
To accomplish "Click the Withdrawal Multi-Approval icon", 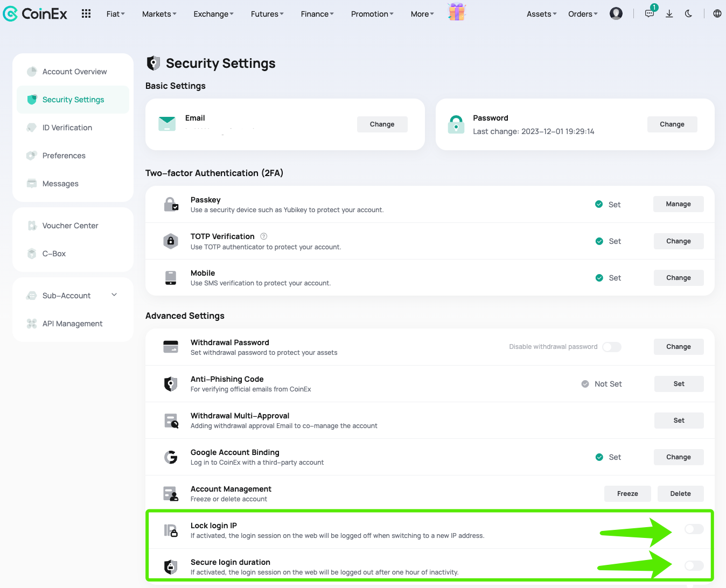I will point(171,421).
